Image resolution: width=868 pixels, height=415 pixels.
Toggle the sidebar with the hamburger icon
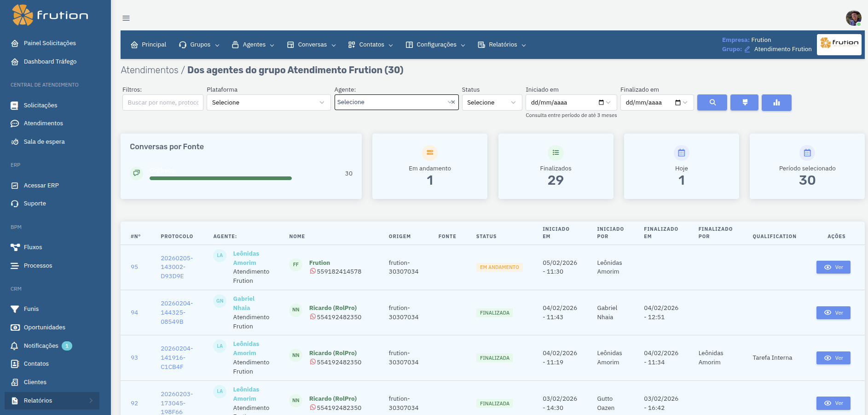[126, 18]
